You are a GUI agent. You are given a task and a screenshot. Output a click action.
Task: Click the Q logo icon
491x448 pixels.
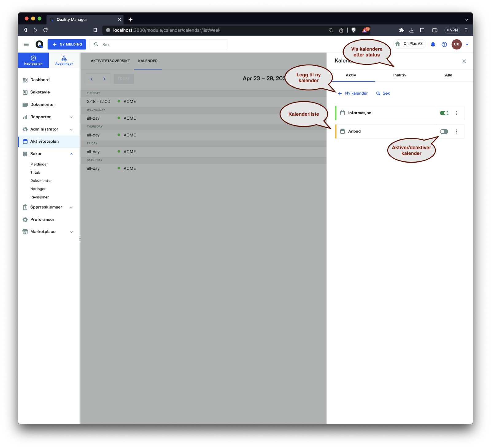point(39,44)
